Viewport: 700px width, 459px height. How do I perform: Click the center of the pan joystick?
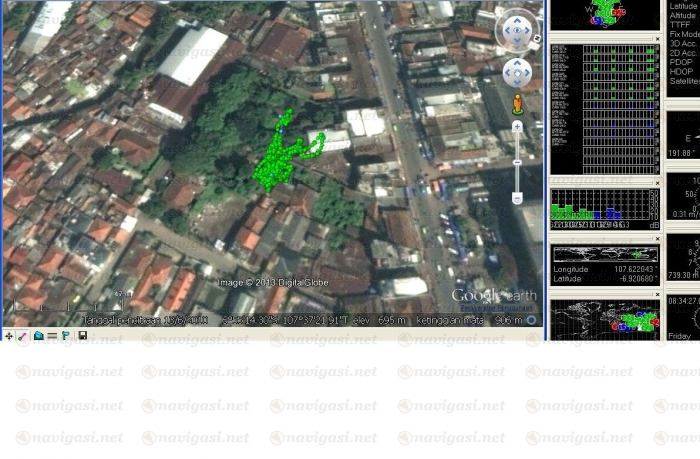517,72
